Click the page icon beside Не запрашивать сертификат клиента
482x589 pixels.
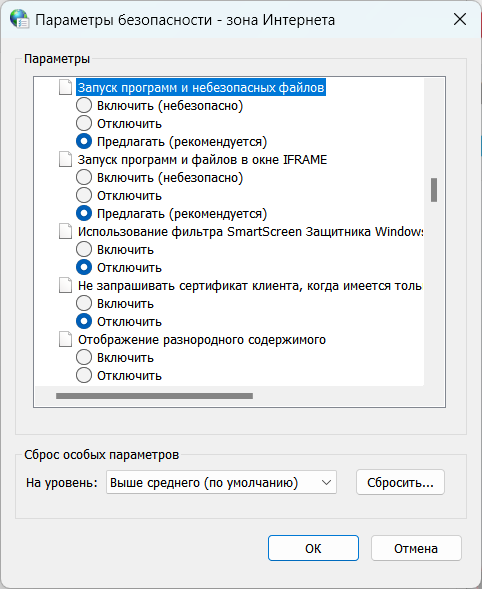(65, 285)
